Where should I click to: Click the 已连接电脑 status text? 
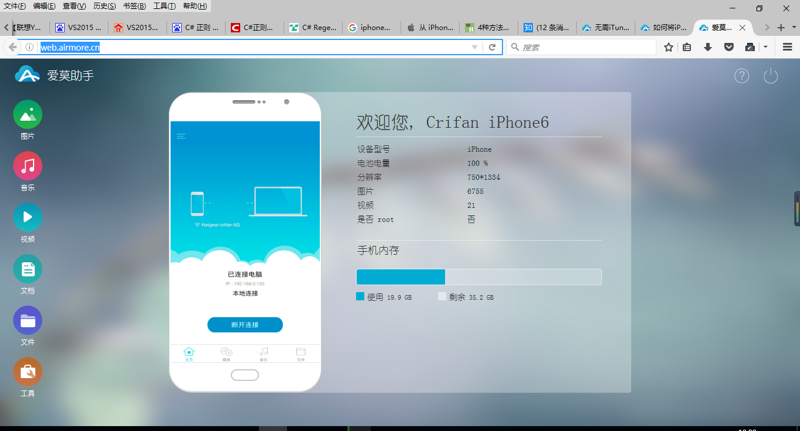(245, 274)
